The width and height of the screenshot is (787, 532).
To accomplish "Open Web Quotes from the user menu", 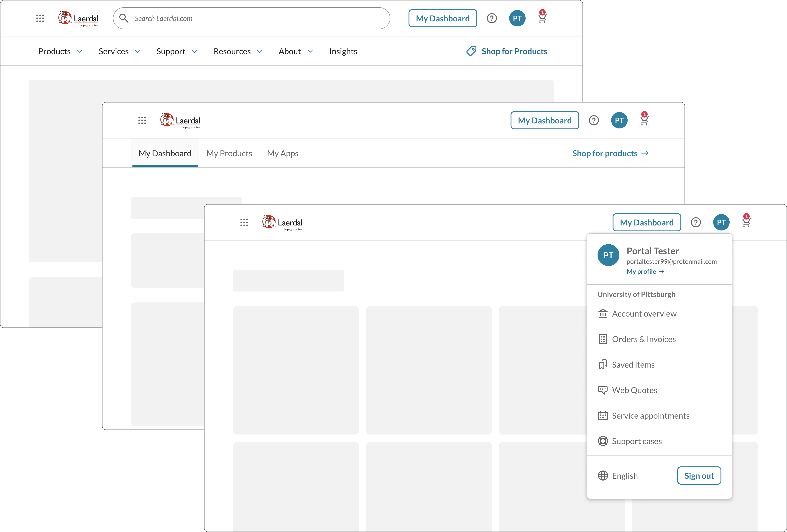I will click(634, 390).
